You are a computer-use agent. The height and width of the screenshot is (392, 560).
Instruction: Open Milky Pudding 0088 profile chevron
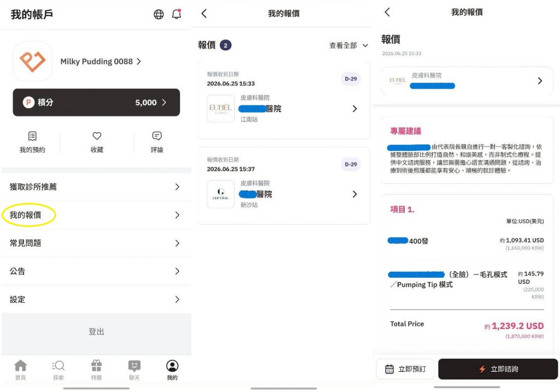point(139,61)
